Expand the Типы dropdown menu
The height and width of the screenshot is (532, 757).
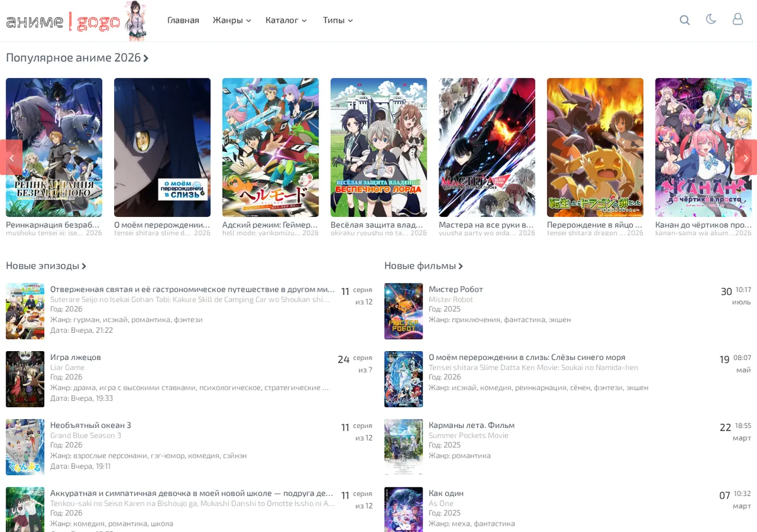338,20
